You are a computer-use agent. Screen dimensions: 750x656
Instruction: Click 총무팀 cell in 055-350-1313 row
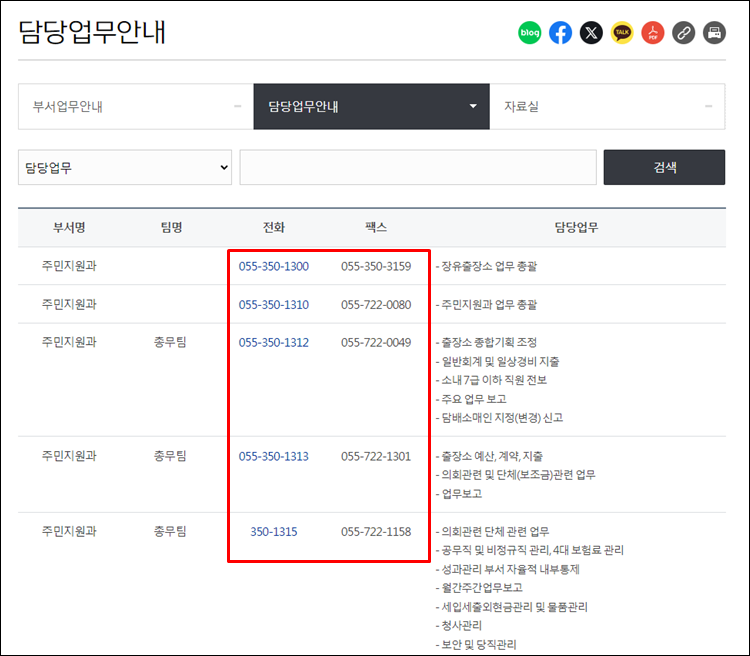click(x=170, y=456)
